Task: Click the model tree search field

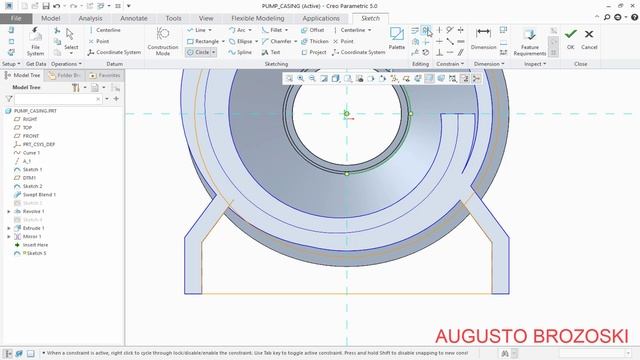Action: 58,99
